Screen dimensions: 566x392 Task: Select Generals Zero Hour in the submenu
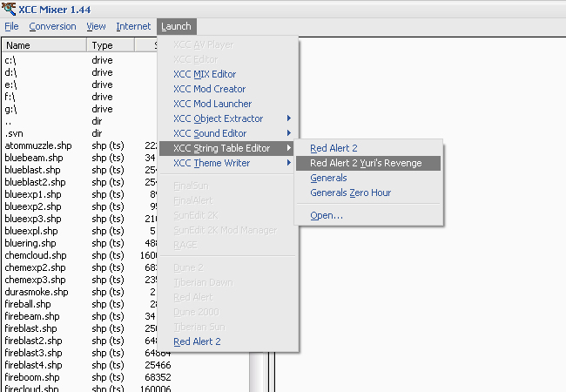[350, 193]
